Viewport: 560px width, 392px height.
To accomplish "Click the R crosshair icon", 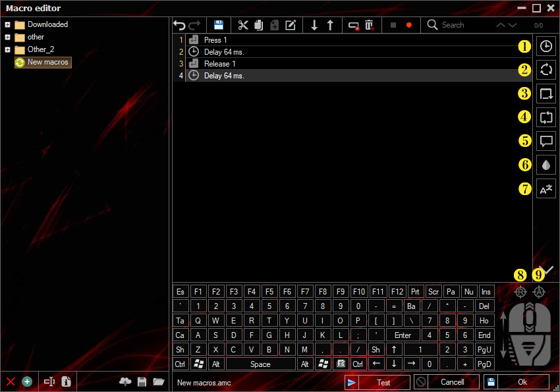I will click(520, 292).
